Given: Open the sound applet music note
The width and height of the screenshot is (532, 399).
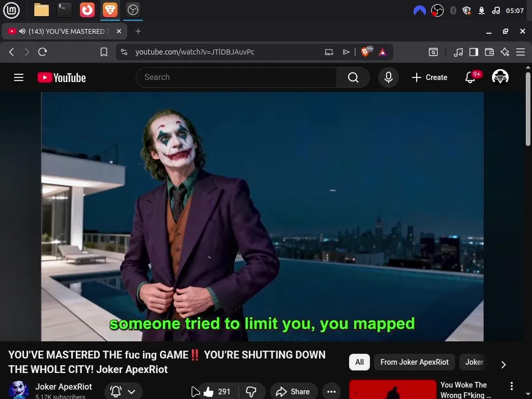Looking at the screenshot, I should pyautogui.click(x=495, y=11).
